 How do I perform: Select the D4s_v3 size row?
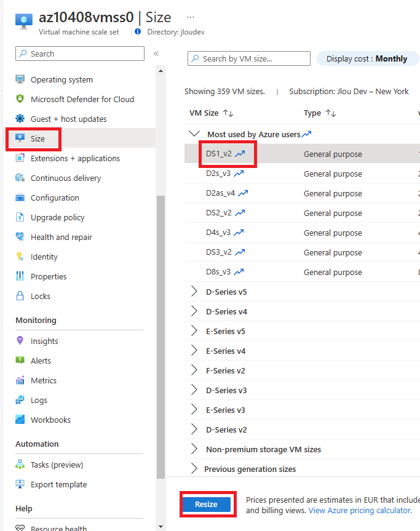pos(302,233)
